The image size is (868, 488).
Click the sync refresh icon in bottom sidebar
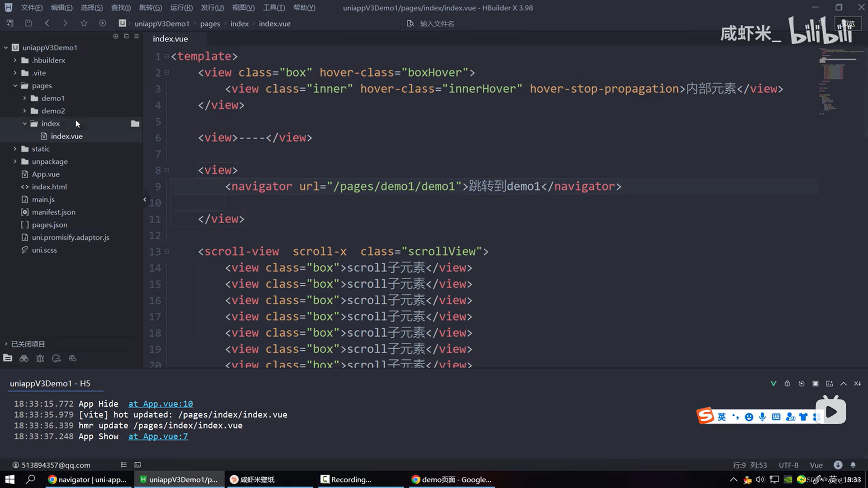tap(57, 358)
